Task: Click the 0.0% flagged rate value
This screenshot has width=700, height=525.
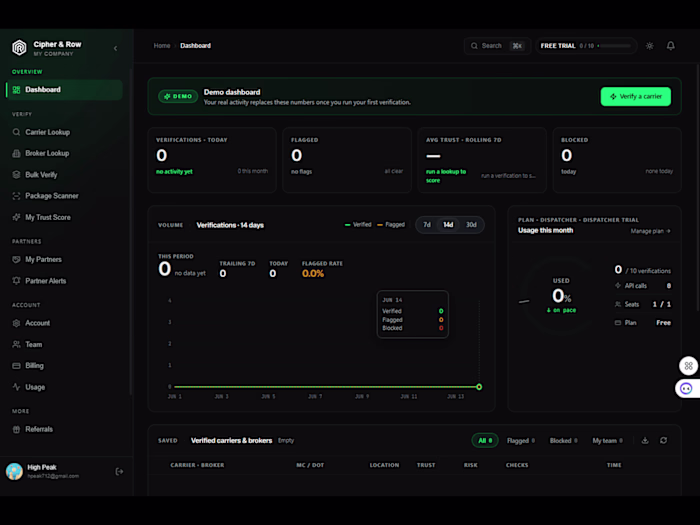Action: click(313, 274)
